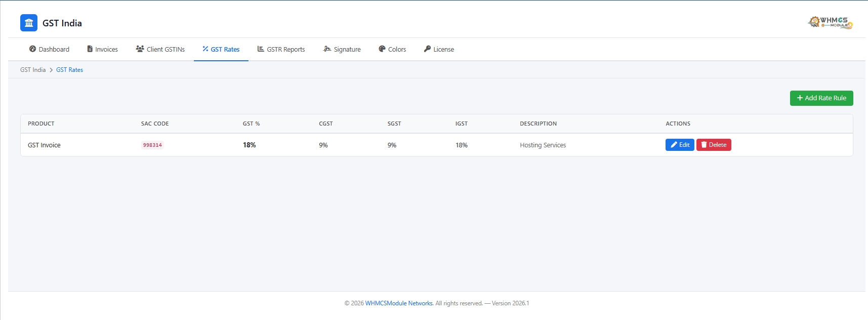The width and height of the screenshot is (868, 320).
Task: Click the GST India breadcrumb link
Action: (x=33, y=70)
